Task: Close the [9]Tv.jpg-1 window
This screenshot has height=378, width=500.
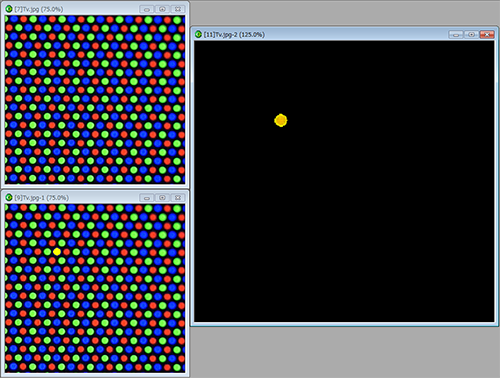Action: [x=178, y=198]
